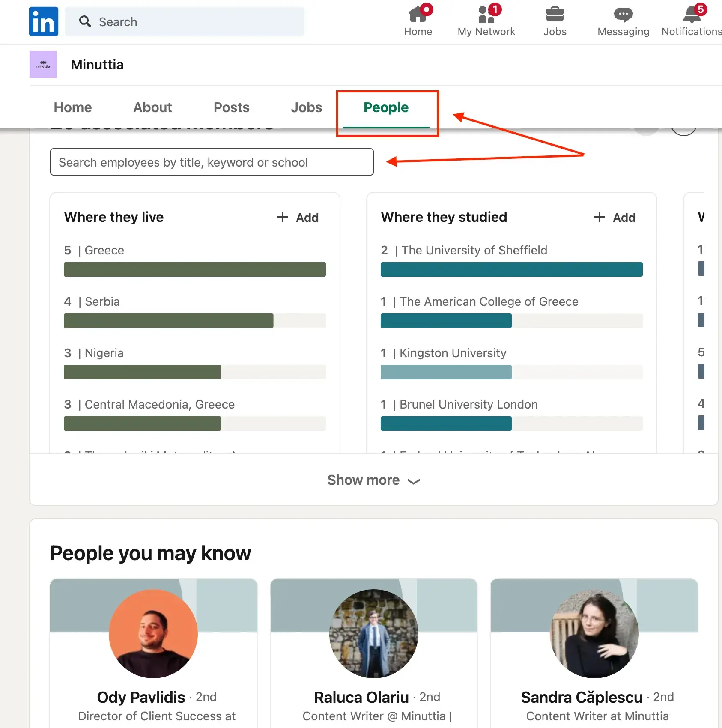
Task: Open Ody Pavlidis profile photo
Action: coord(153,634)
